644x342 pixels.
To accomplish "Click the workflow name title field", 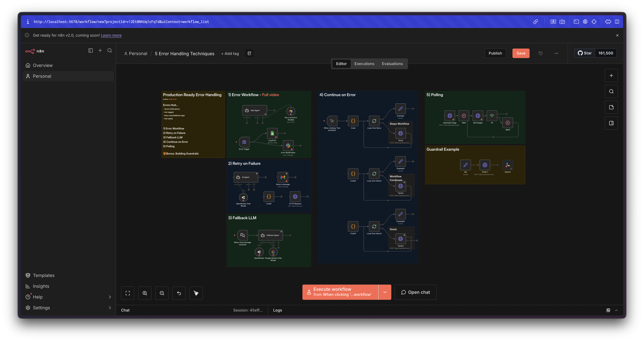I will [x=184, y=54].
